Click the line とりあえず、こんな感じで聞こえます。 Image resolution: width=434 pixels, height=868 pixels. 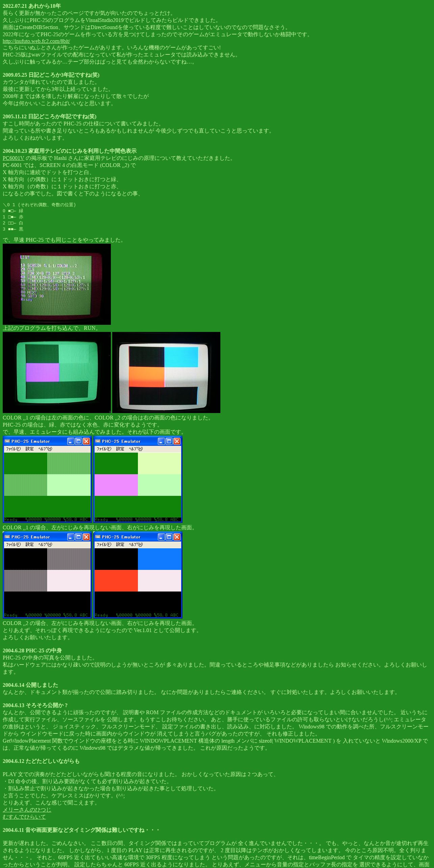(51, 803)
